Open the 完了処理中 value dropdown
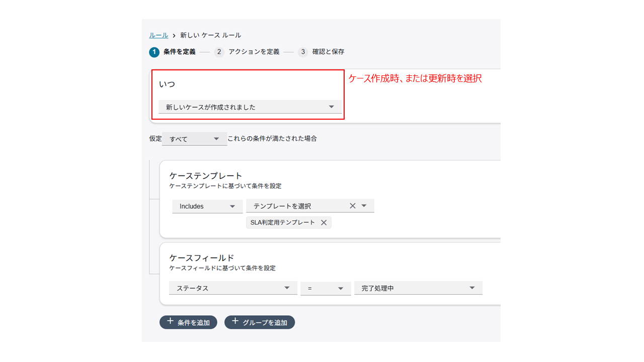This screenshot has height=362, width=644. pos(418,288)
